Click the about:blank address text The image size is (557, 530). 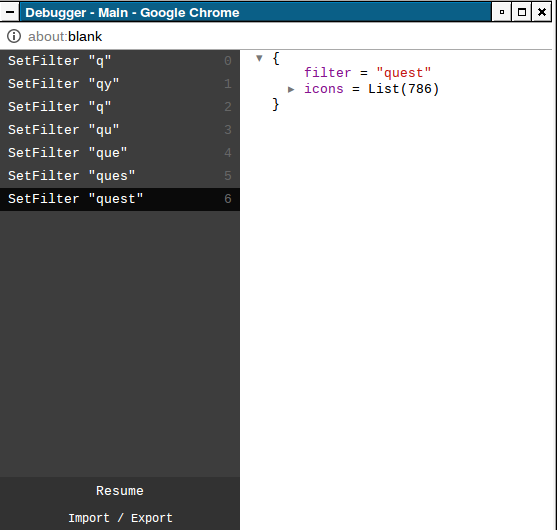pos(65,37)
